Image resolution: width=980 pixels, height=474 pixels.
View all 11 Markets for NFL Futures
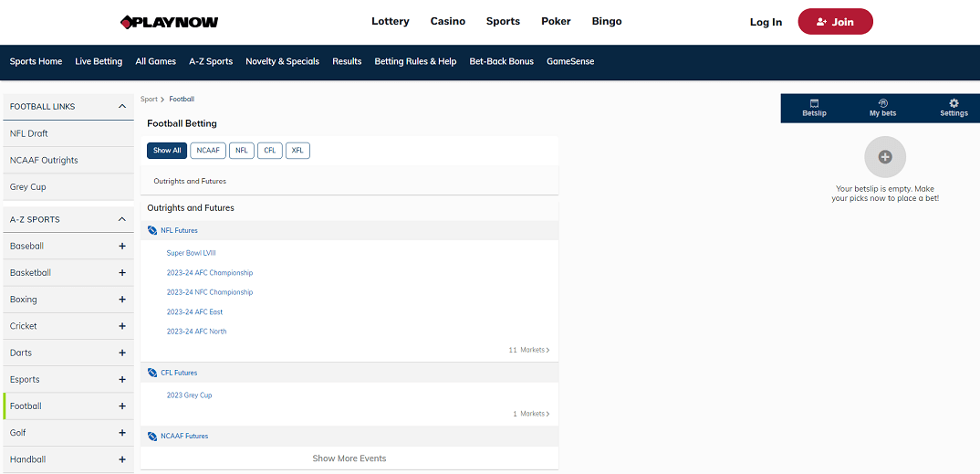[x=528, y=350]
